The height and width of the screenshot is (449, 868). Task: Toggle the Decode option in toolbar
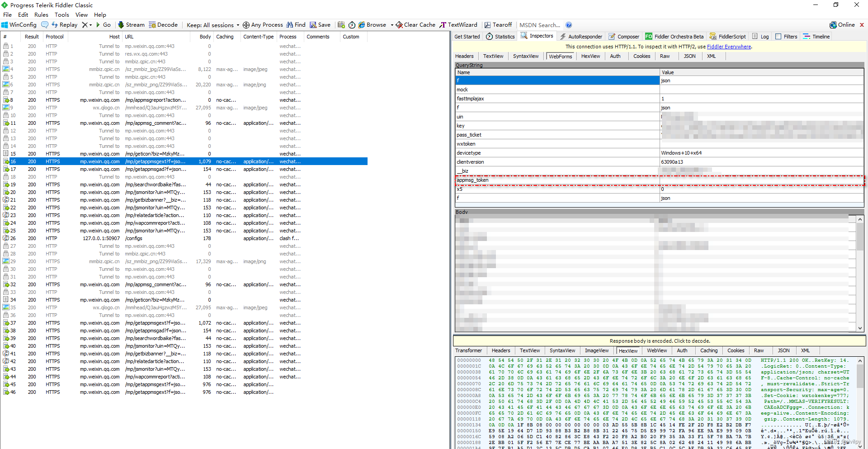coord(163,25)
